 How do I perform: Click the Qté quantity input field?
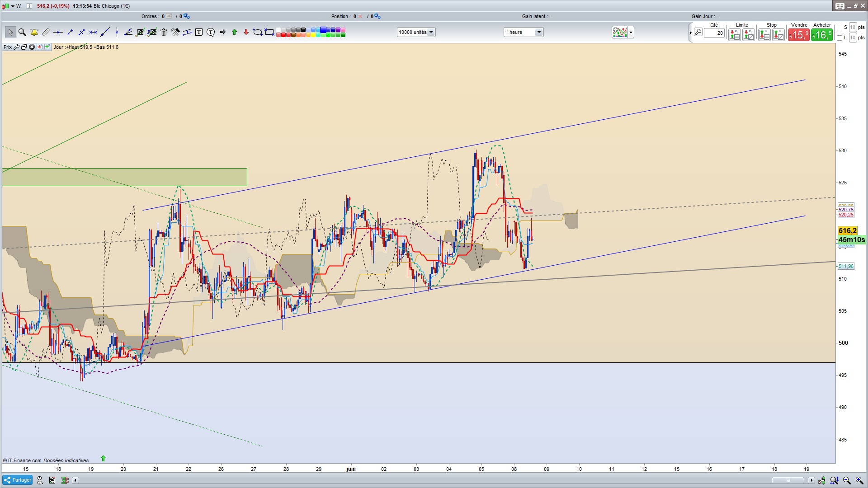click(714, 33)
